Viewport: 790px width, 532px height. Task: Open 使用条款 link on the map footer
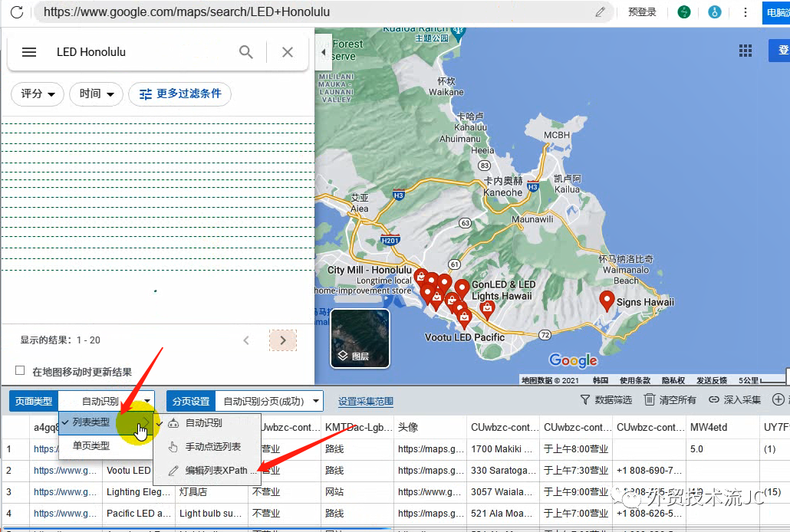click(x=635, y=380)
